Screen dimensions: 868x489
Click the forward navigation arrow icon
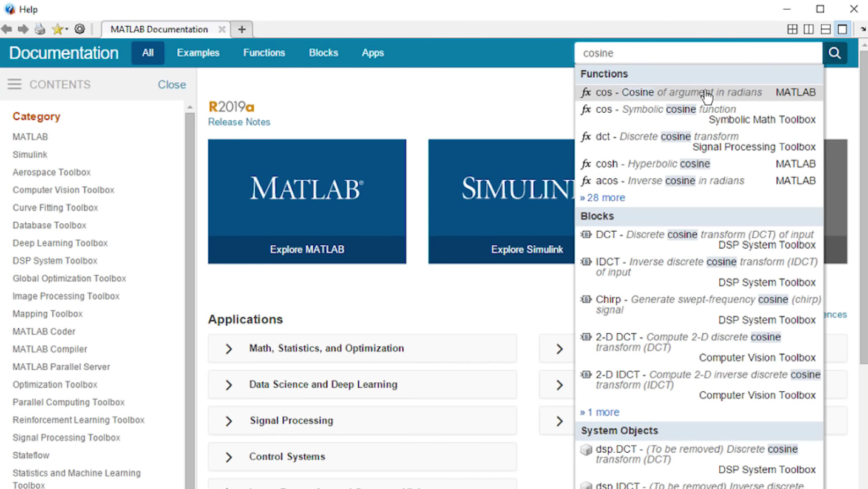22,29
